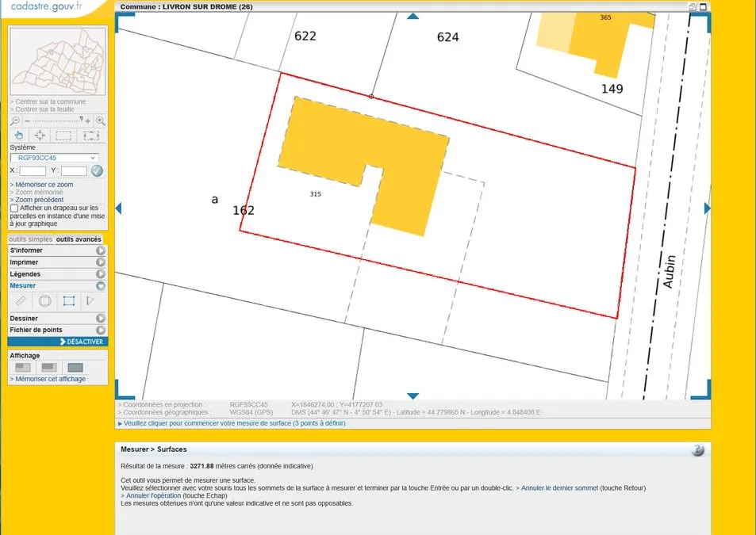Pan the map up with top arrow
The width and height of the screenshot is (756, 535).
pyautogui.click(x=413, y=17)
